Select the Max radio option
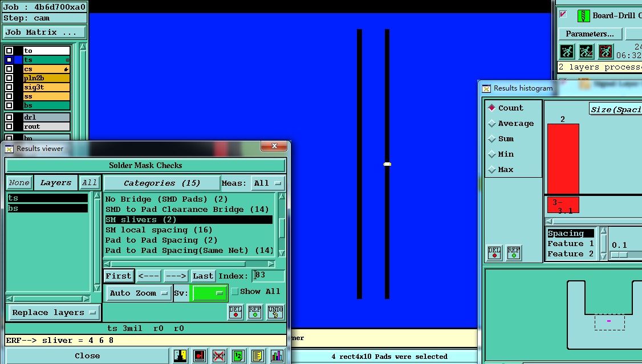642x364 pixels. click(491, 170)
